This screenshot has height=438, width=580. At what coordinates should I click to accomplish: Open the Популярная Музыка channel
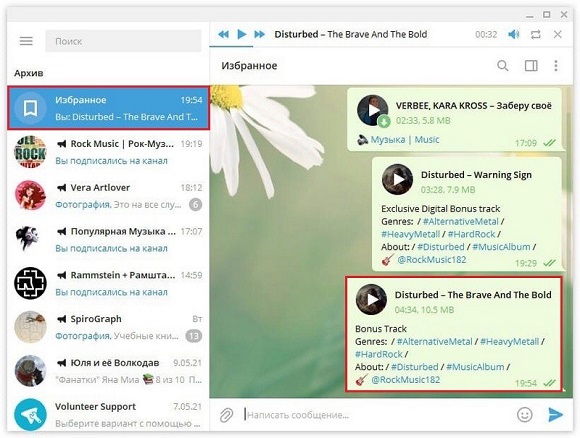(x=108, y=239)
